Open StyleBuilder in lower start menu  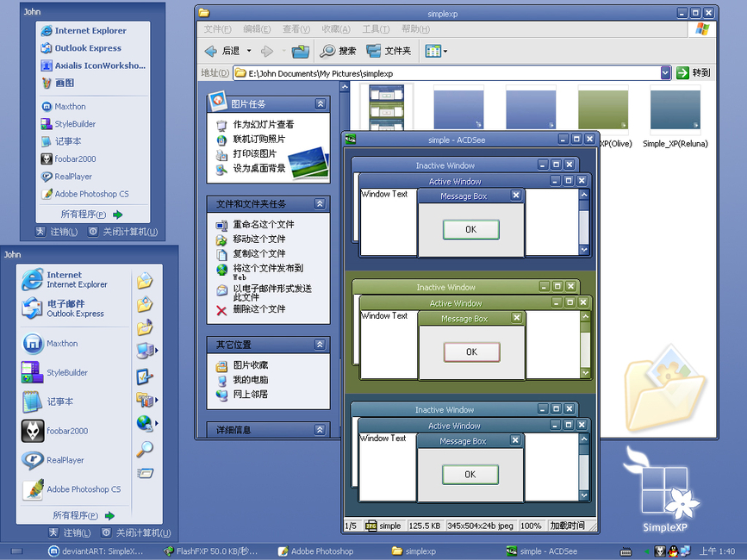pos(54,372)
